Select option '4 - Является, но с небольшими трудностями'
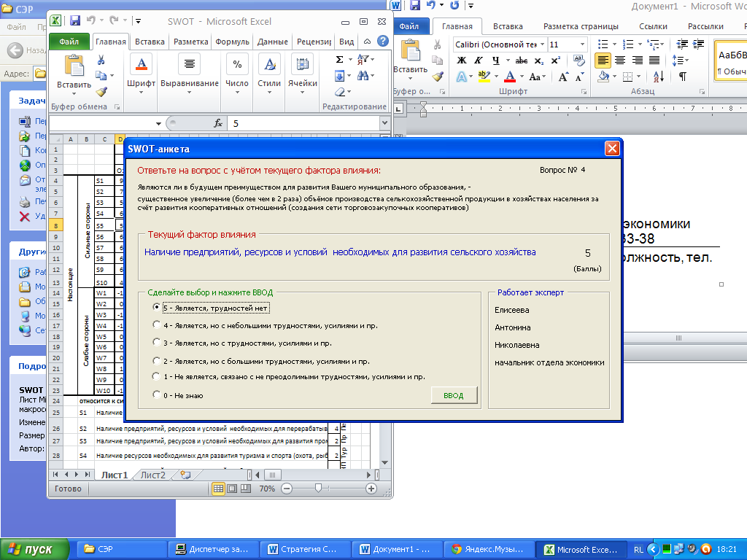This screenshot has width=747, height=560. pos(156,324)
